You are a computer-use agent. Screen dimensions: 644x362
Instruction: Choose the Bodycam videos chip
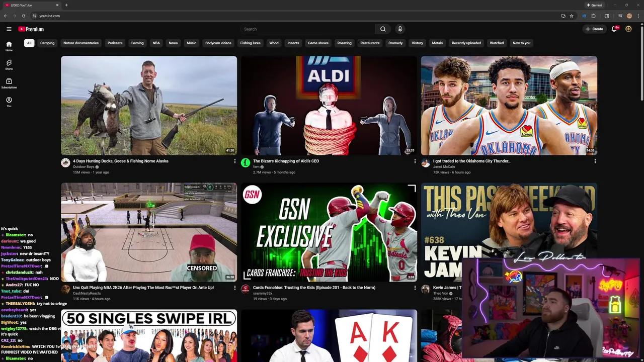(x=218, y=43)
